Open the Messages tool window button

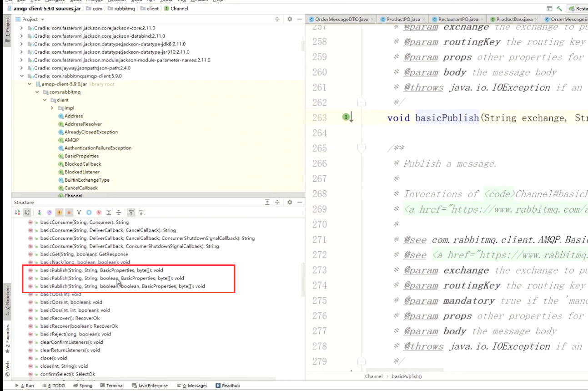point(192,386)
